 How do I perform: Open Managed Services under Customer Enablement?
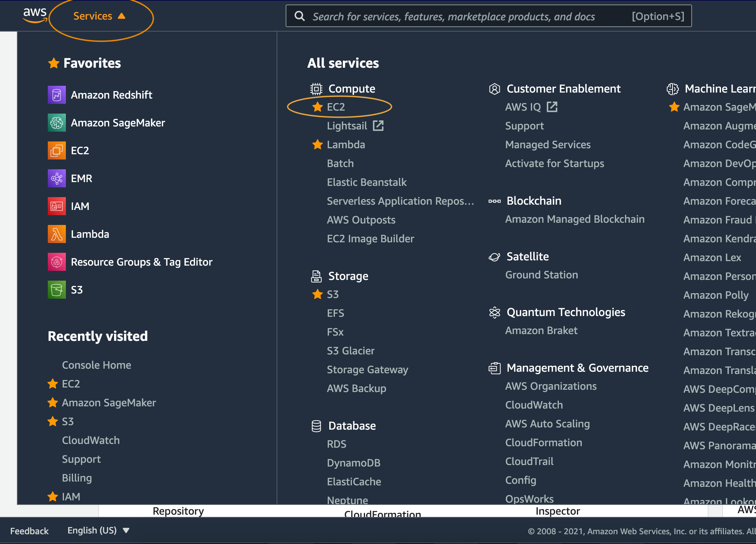click(548, 144)
